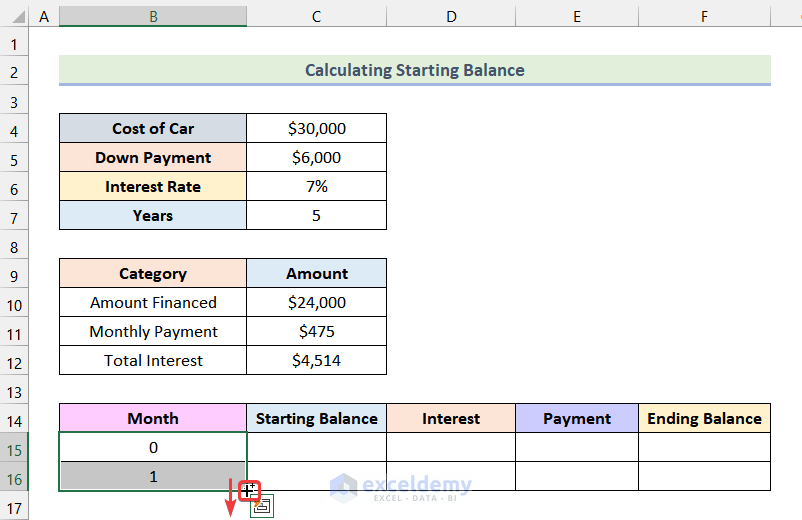Select the $6,000 cell
Screen dimensions: 802x520
317,157
